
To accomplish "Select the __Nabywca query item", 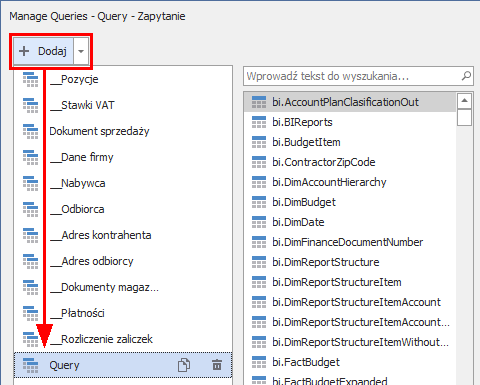I will pyautogui.click(x=77, y=183).
